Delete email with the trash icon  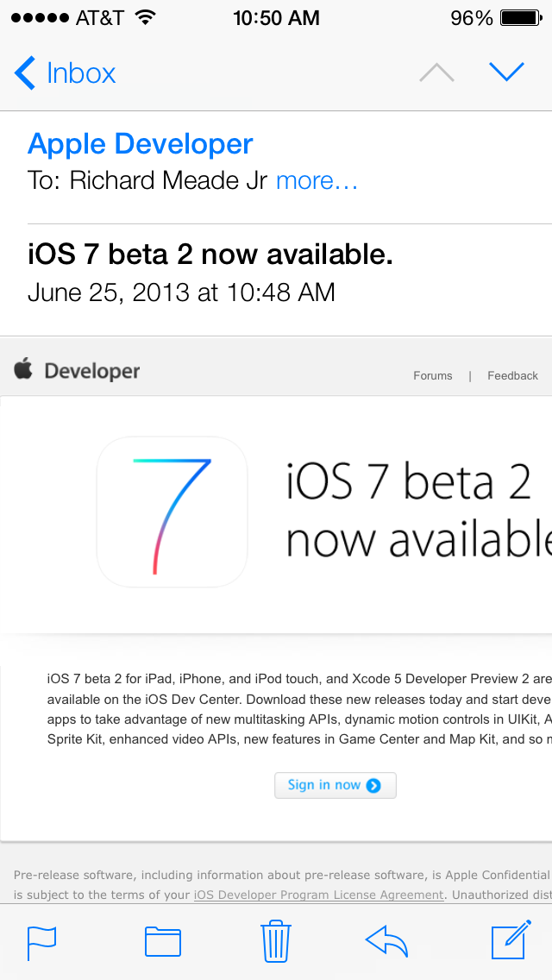[x=276, y=940]
